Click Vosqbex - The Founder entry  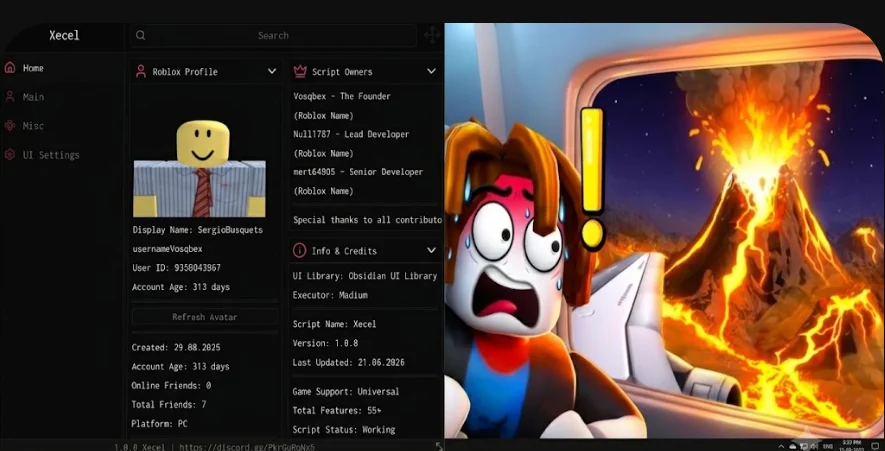(342, 96)
